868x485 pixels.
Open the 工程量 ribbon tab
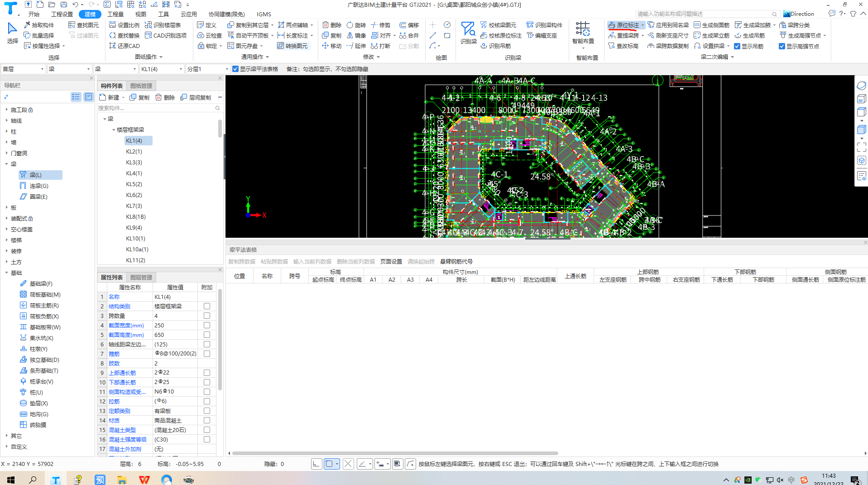tap(115, 14)
